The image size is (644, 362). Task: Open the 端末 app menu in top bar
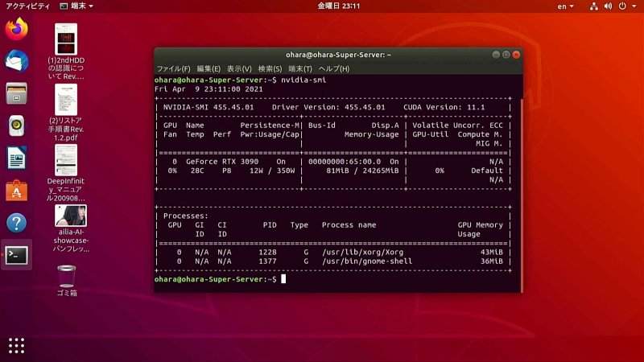click(76, 6)
